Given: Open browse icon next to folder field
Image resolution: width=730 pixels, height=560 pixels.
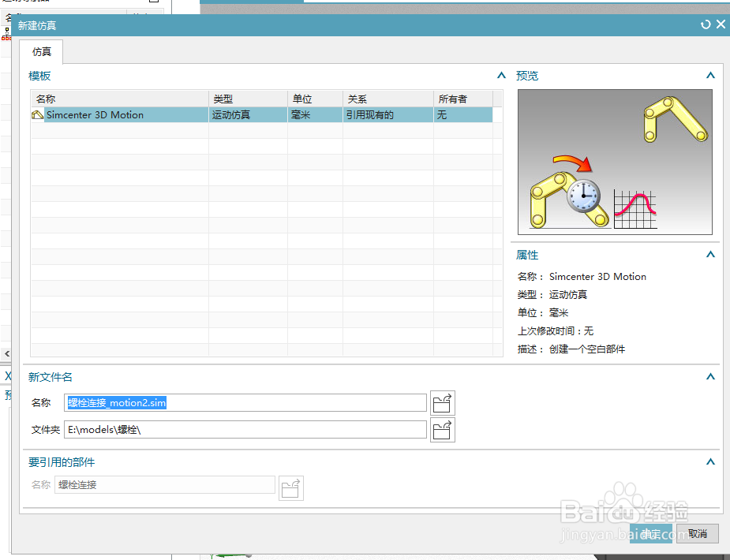Looking at the screenshot, I should tap(442, 430).
